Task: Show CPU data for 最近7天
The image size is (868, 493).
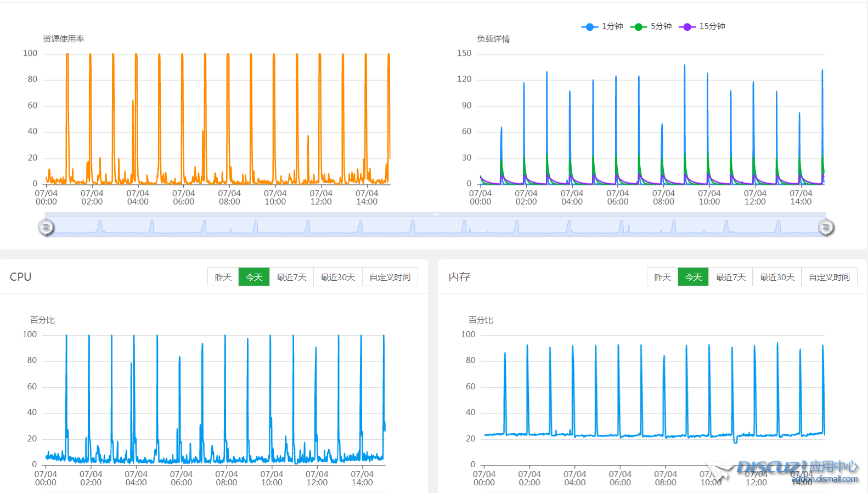Action: coord(291,277)
